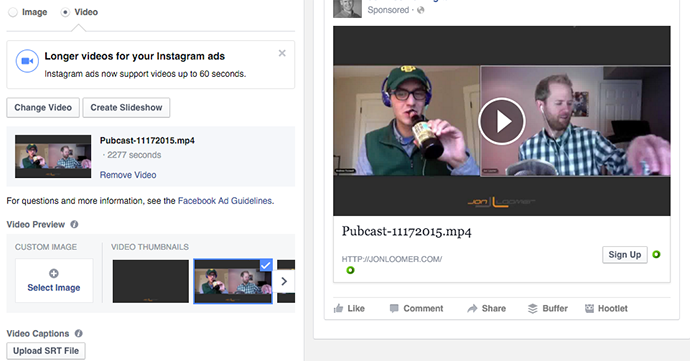Click the Like thumbs-up icon
Image resolution: width=690 pixels, height=361 pixels.
pyautogui.click(x=338, y=308)
